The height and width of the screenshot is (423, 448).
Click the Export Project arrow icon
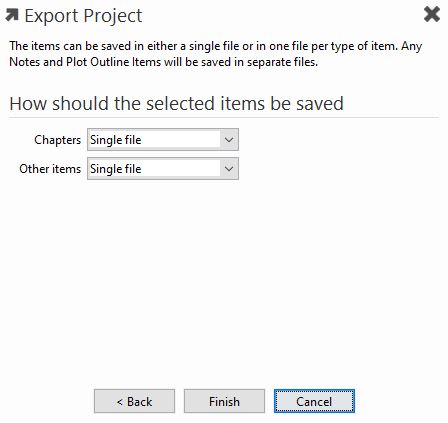pos(12,15)
